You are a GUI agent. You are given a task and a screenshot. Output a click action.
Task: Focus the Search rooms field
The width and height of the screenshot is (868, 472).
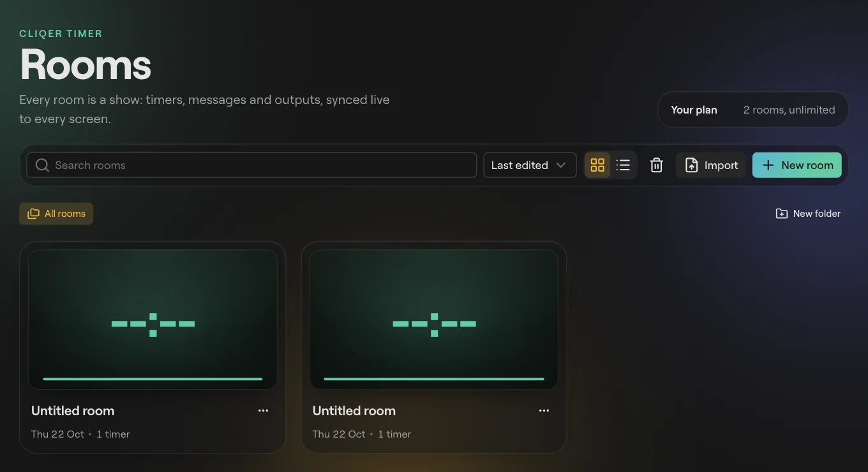pyautogui.click(x=251, y=165)
